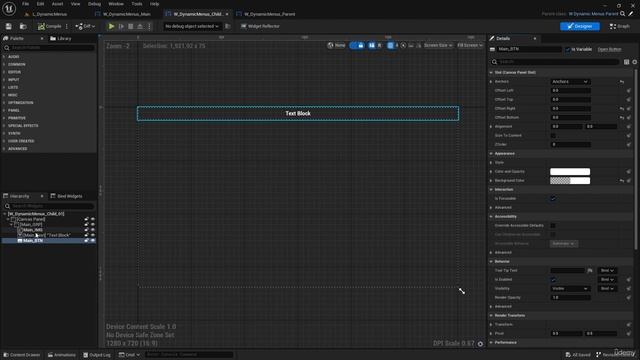This screenshot has height=360, width=640.
Task: Toggle the Size To Content checkbox
Action: (553, 136)
